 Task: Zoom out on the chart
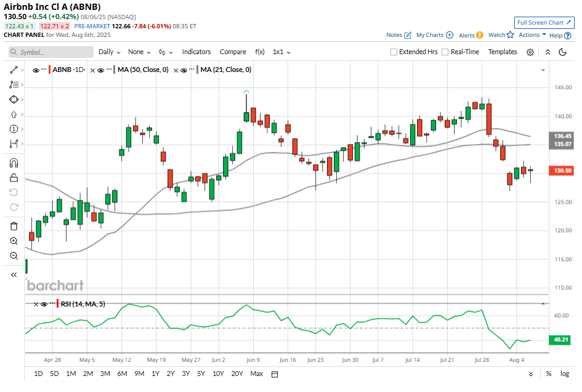click(x=14, y=256)
